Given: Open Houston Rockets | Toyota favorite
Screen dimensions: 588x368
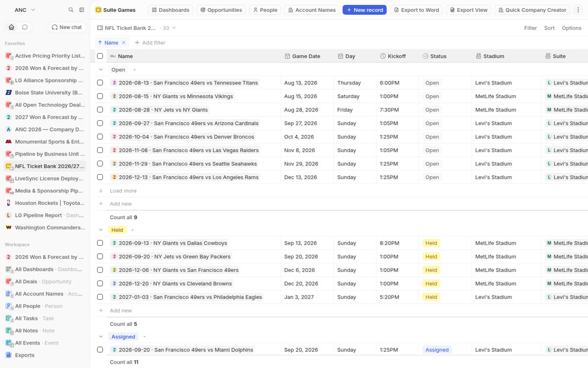Looking at the screenshot, I should 45,203.
